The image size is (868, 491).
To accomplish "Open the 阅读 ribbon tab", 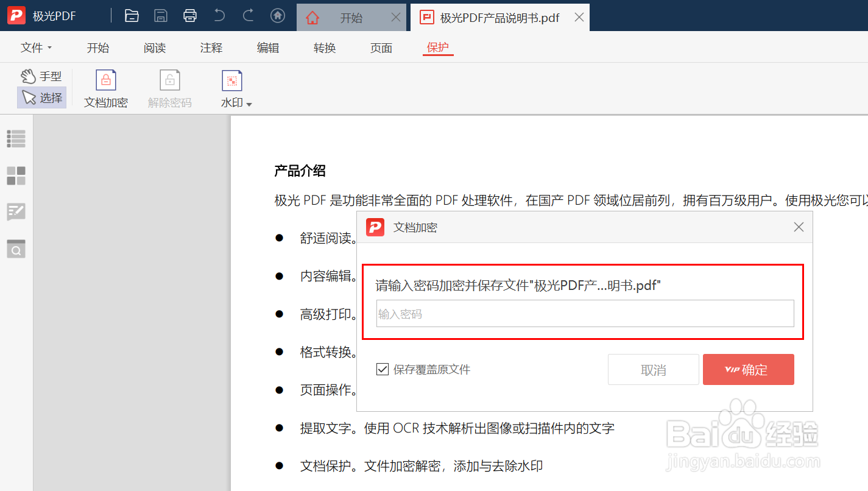I will [x=155, y=48].
